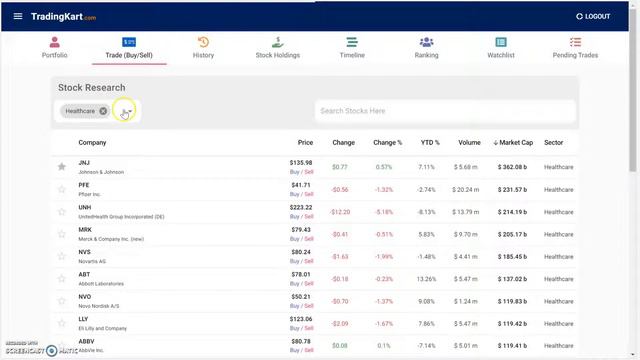640x360 pixels.
Task: Select the $135.98 price for JNJ
Action: click(x=301, y=162)
